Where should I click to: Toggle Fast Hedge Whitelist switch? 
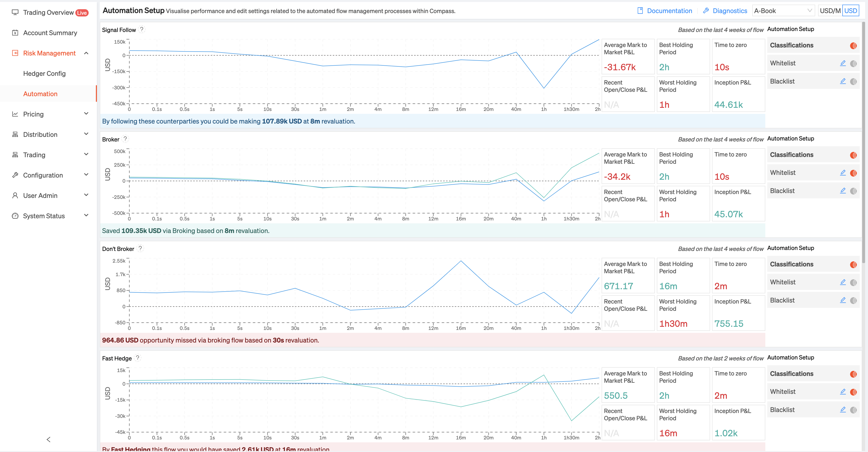tap(853, 392)
